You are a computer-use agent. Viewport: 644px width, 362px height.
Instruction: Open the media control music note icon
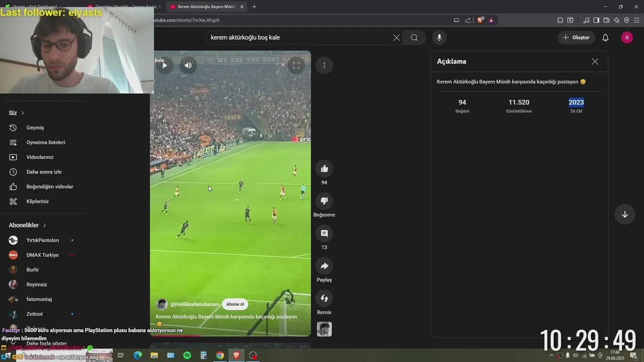pos(586,20)
